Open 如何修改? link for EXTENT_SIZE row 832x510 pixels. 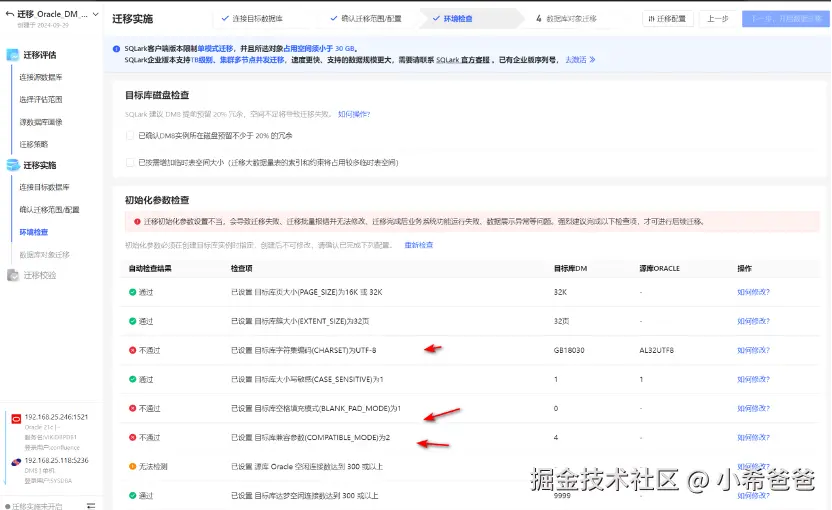(753, 321)
